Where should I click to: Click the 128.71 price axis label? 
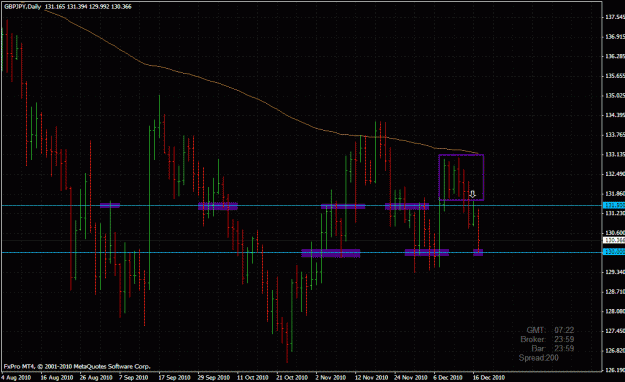point(615,292)
